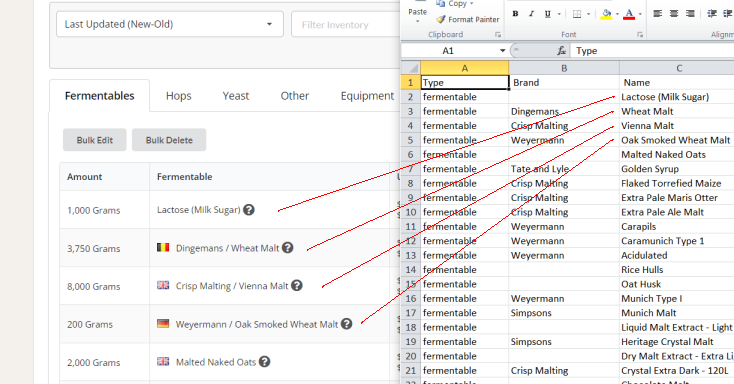Sort by the Fermentable column header

pyautogui.click(x=184, y=177)
